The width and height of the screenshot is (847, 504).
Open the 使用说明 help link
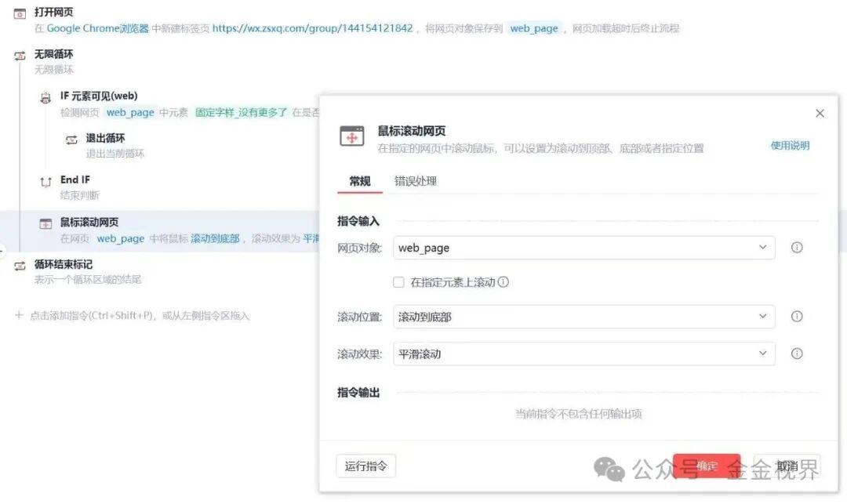click(789, 145)
